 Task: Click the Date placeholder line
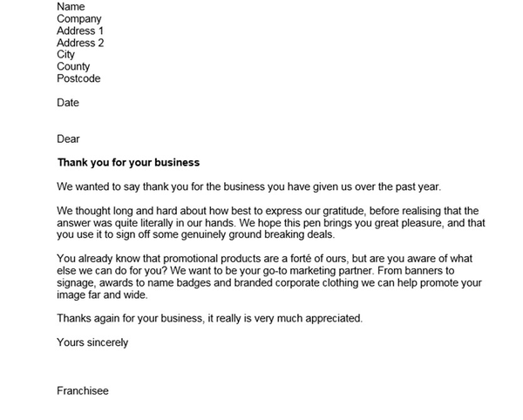(x=68, y=103)
